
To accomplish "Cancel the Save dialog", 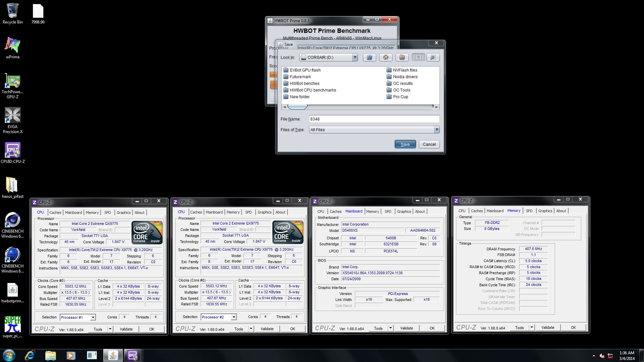I will click(x=429, y=144).
